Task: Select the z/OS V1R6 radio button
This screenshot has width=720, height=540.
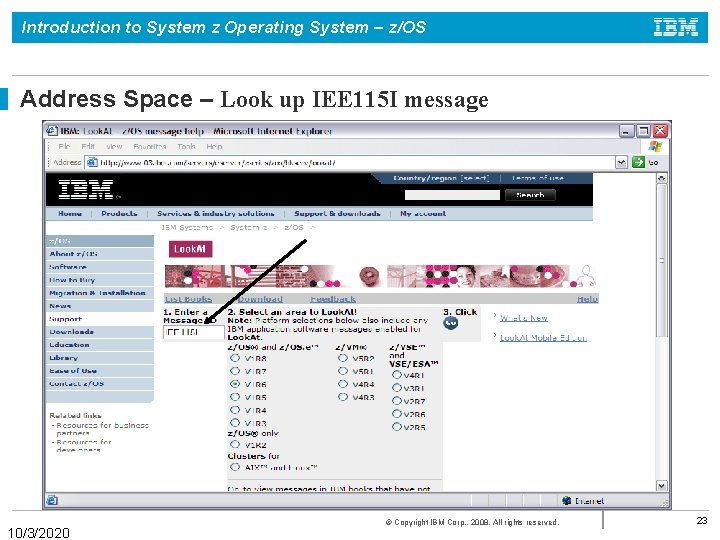Action: [235, 383]
